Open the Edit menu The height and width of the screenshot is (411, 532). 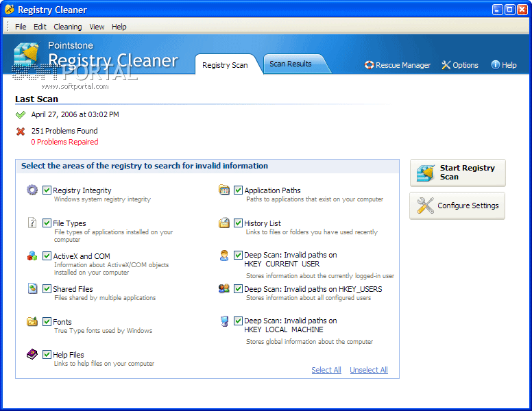[x=40, y=27]
